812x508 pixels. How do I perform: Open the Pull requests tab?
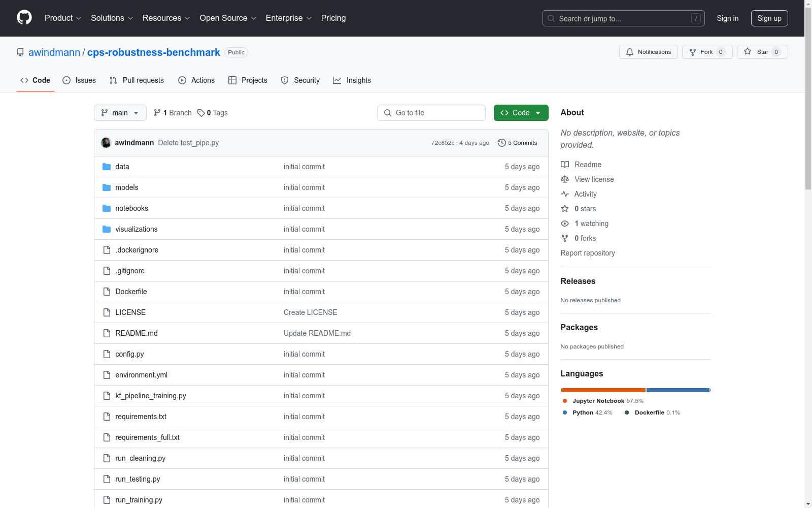pyautogui.click(x=137, y=80)
